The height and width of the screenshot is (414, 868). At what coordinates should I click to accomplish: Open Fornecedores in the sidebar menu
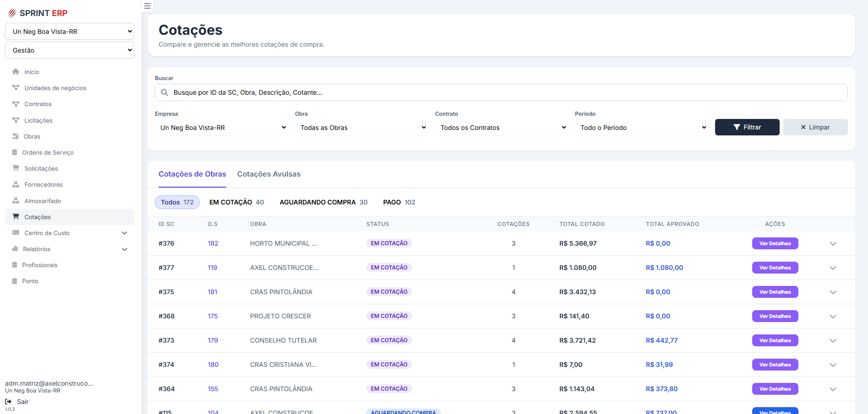43,185
